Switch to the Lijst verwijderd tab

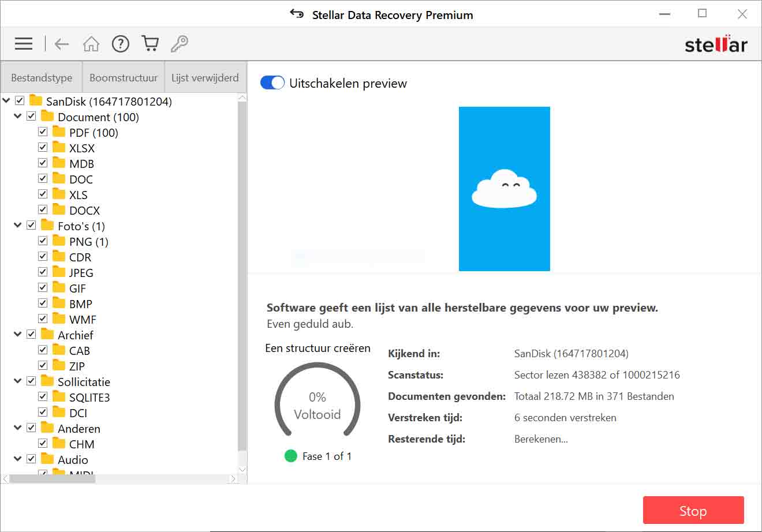tap(205, 77)
